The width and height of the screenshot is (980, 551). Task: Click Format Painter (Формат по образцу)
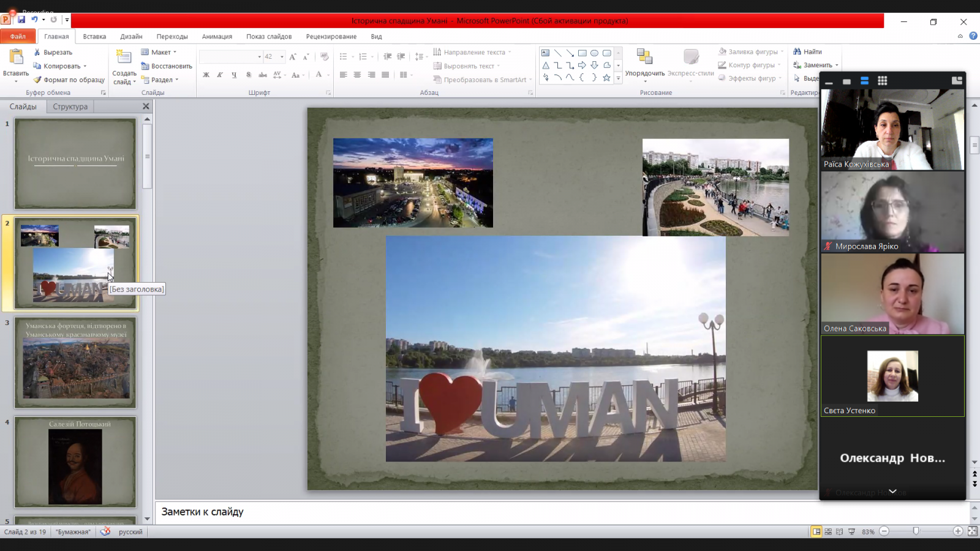click(x=69, y=80)
